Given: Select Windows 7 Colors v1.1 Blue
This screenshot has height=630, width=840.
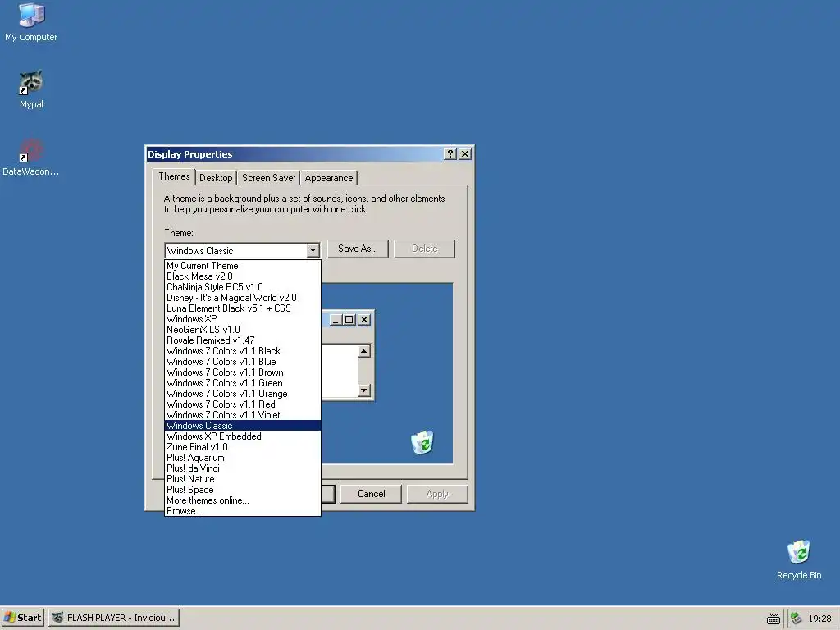Looking at the screenshot, I should click(x=243, y=362).
